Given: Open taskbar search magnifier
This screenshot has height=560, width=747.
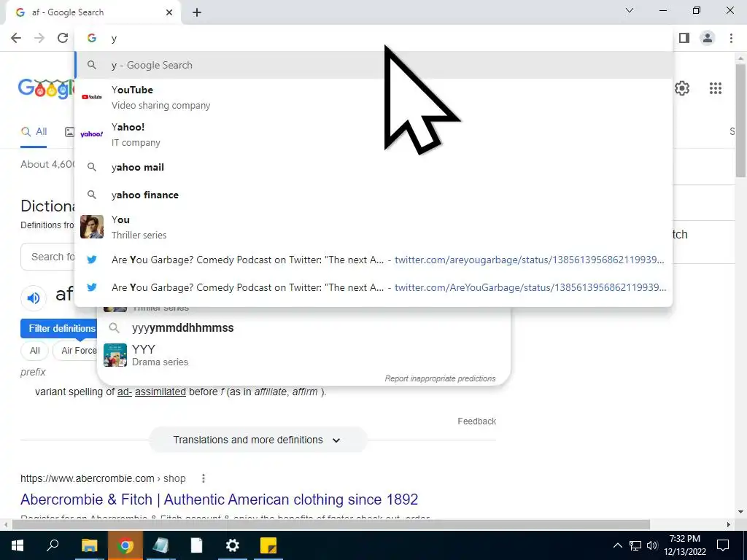Looking at the screenshot, I should [53, 545].
